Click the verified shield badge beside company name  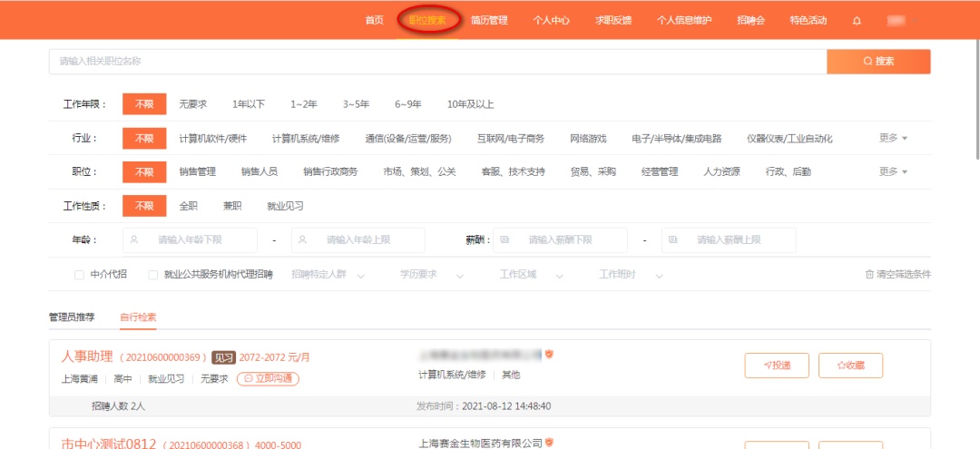click(549, 355)
